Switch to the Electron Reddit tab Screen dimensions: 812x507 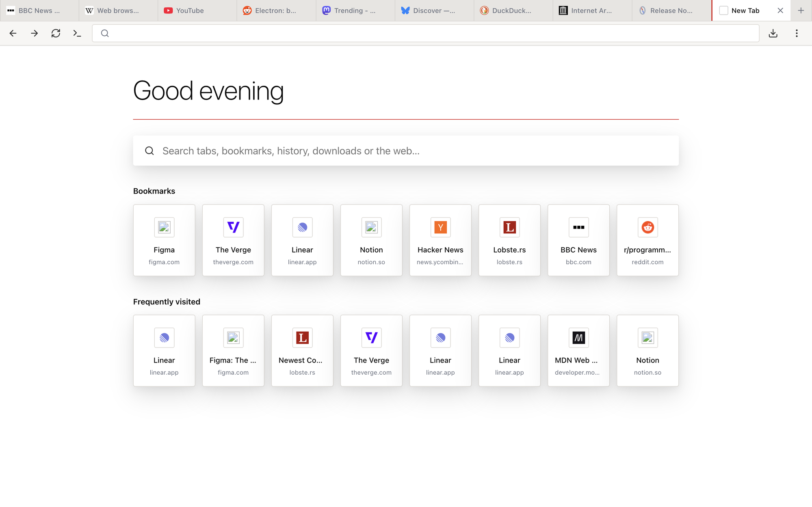click(276, 11)
